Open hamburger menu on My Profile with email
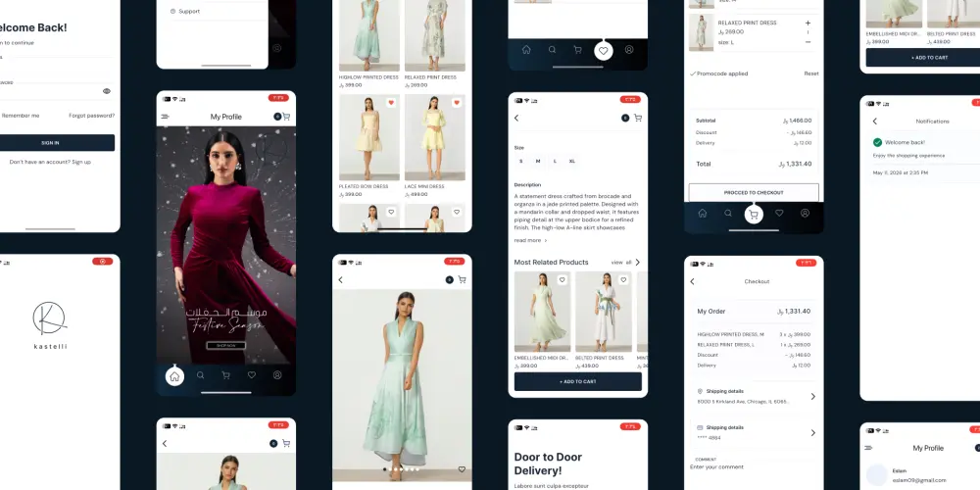Viewport: 980px width, 490px height. point(868,448)
